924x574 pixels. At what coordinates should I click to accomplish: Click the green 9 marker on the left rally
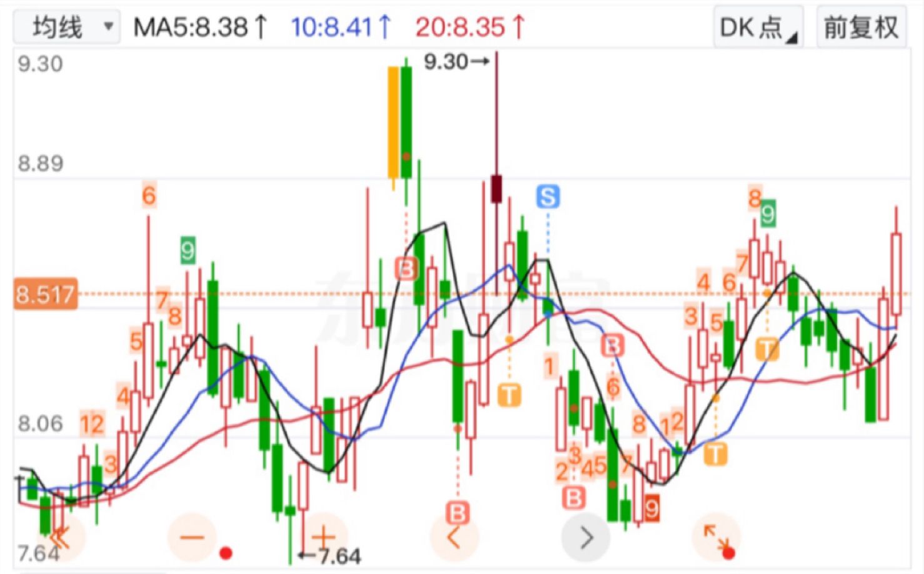187,251
